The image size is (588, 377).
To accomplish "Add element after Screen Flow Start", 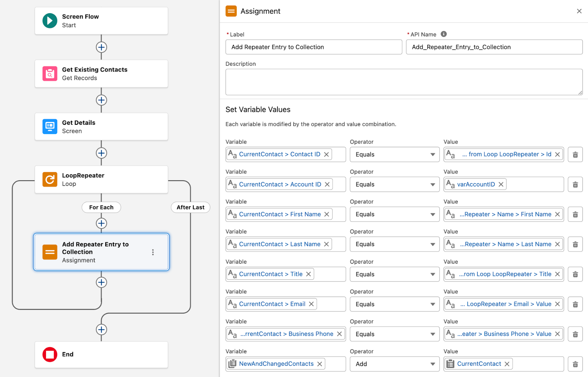I will pos(101,47).
